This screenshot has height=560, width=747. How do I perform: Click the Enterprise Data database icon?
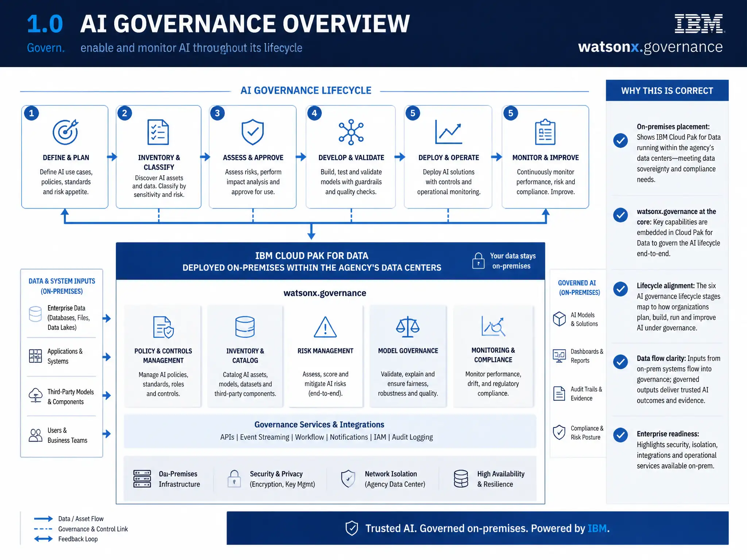click(35, 314)
